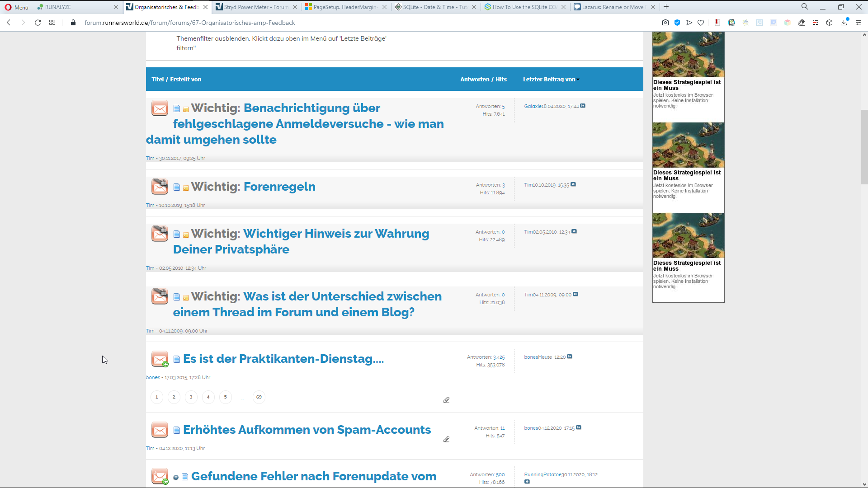Click the Antworten column sort header
The image size is (868, 488).
(475, 80)
